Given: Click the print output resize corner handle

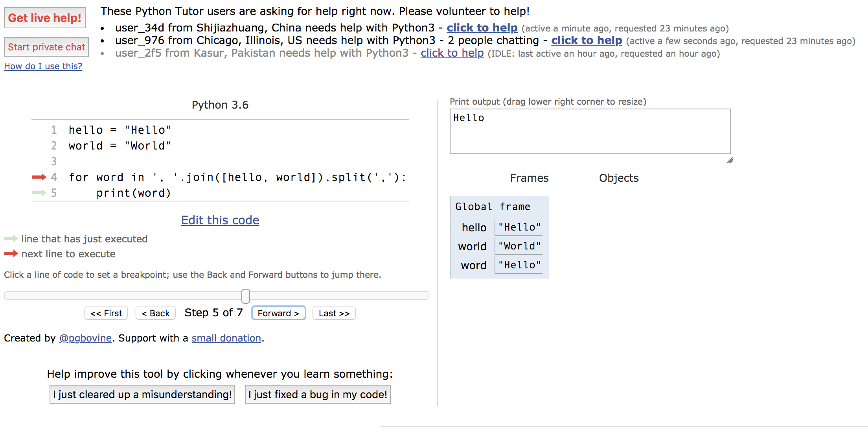Looking at the screenshot, I should [x=730, y=161].
